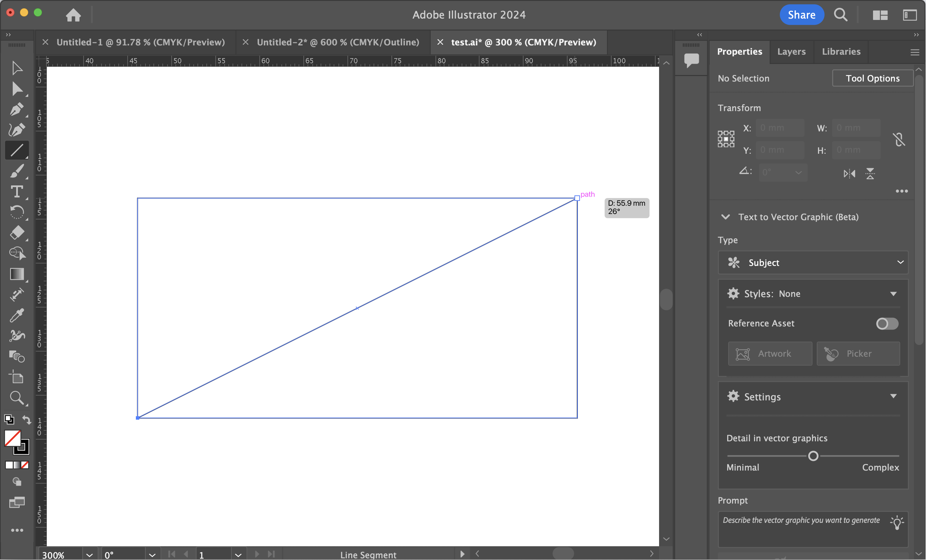Image resolution: width=926 pixels, height=560 pixels.
Task: Collapse the Text to Vector Graphic section
Action: pos(725,217)
